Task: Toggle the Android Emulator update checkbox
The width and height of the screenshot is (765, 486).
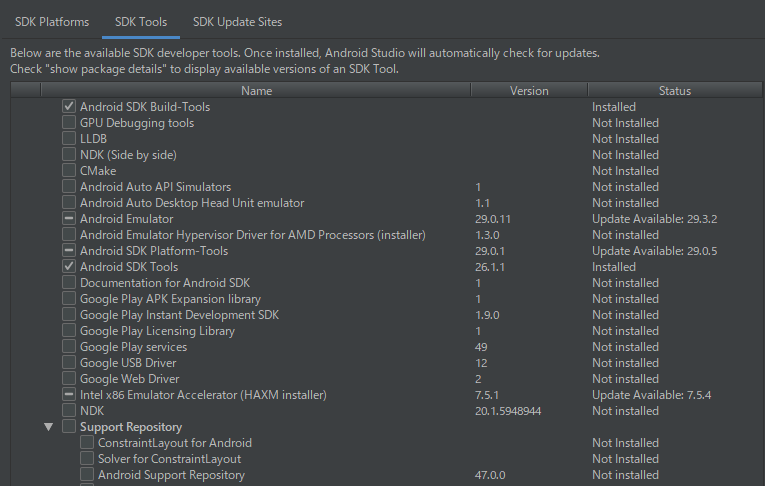Action: pos(69,219)
